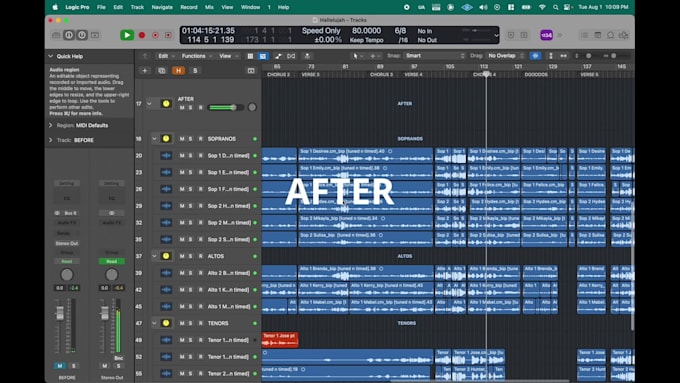Open the Mix menu
This screenshot has height=383, width=680.
tap(209, 7)
